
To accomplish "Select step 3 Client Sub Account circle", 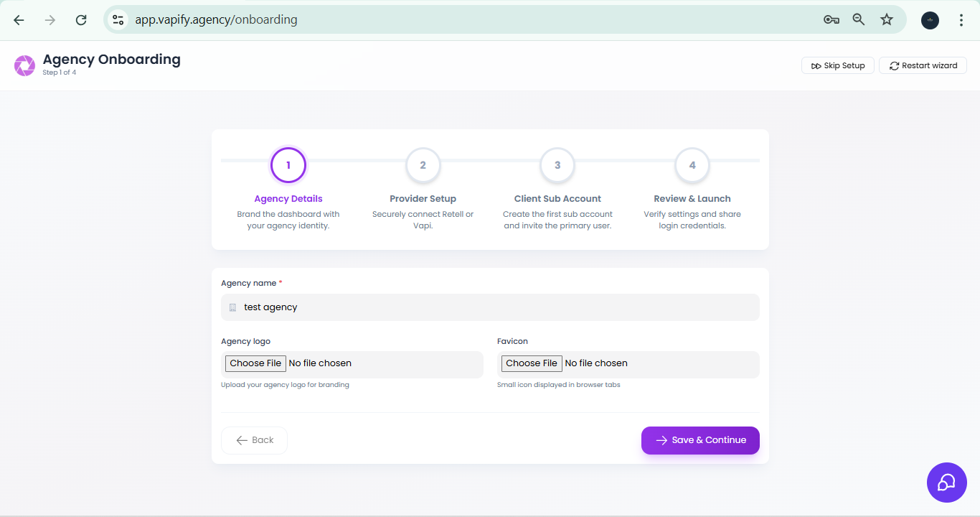I will click(x=557, y=165).
